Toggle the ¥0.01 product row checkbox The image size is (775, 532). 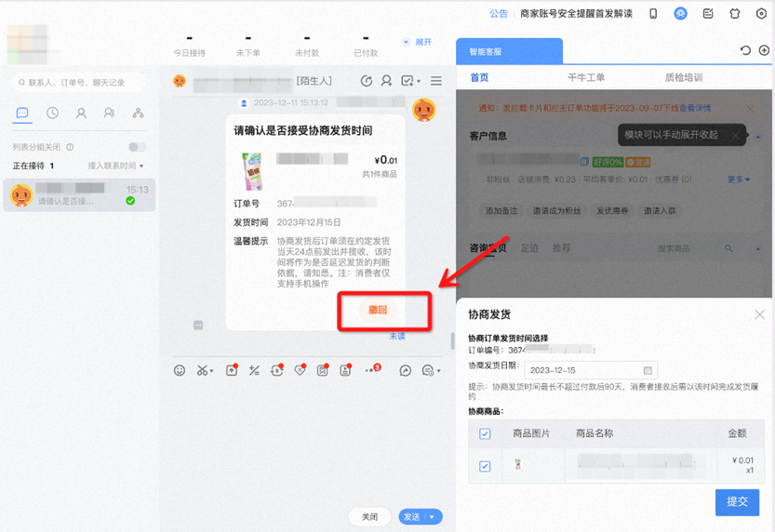(485, 466)
